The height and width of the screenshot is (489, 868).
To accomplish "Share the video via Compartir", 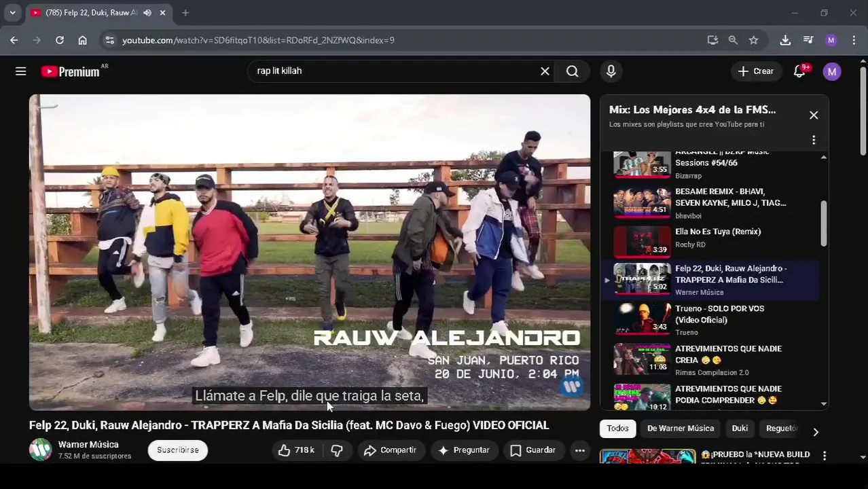I will pyautogui.click(x=390, y=450).
